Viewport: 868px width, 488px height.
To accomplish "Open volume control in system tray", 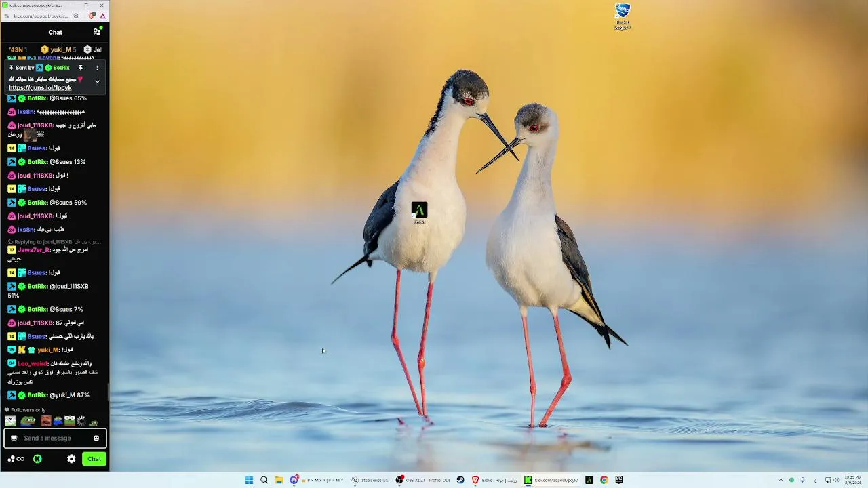I will click(837, 480).
